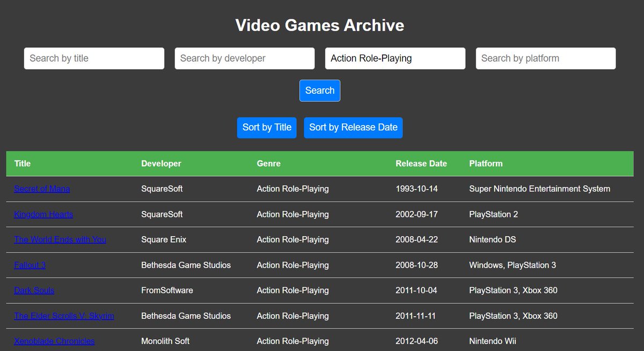This screenshot has width=644, height=351.
Task: Click the Developer column header
Action: (161, 164)
